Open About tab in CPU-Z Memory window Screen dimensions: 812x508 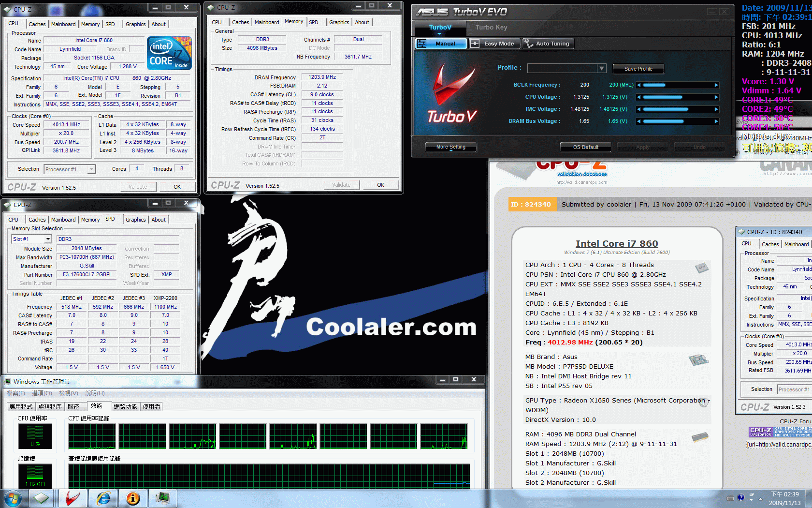(x=362, y=22)
